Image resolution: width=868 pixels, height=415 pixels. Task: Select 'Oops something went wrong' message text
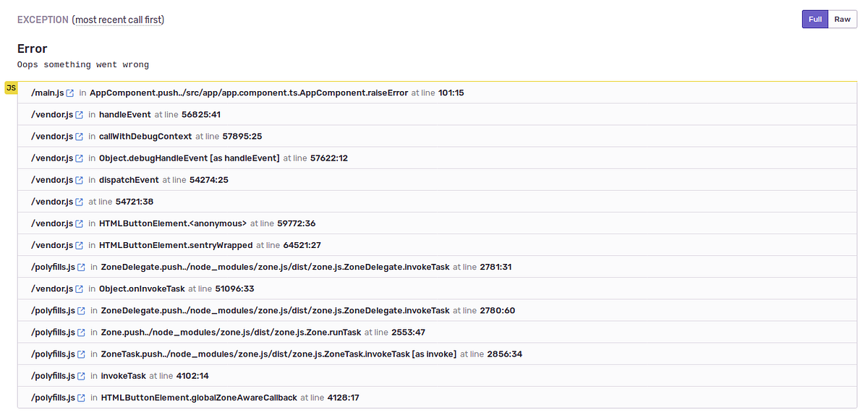[x=83, y=65]
